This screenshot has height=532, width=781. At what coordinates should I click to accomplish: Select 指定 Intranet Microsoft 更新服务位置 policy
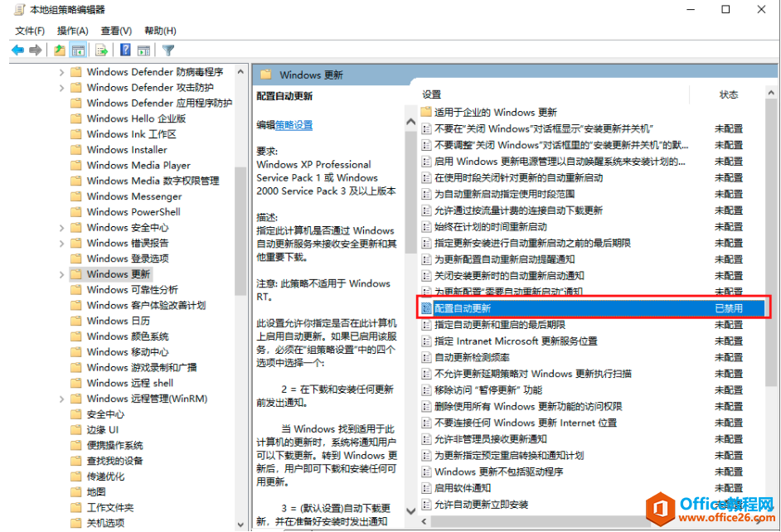(x=516, y=341)
